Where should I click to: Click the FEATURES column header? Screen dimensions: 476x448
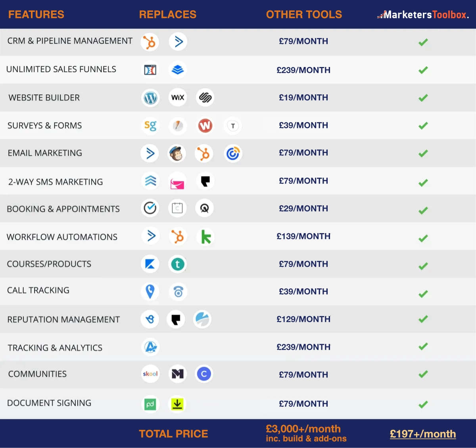tap(36, 15)
